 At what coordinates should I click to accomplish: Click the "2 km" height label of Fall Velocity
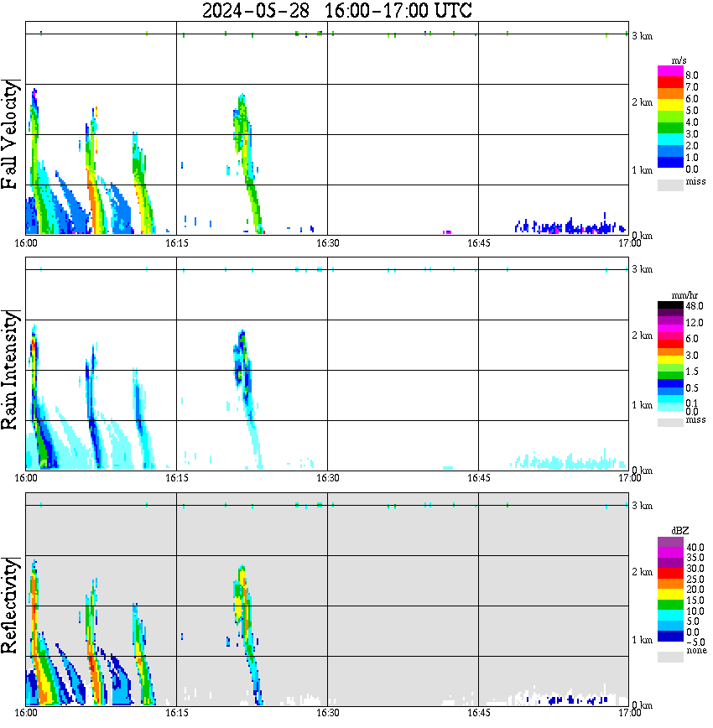[x=643, y=102]
